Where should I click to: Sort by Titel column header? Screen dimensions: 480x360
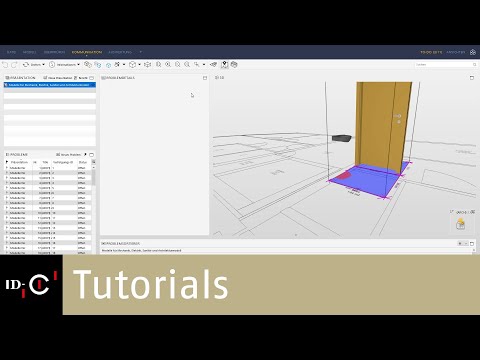[45, 162]
